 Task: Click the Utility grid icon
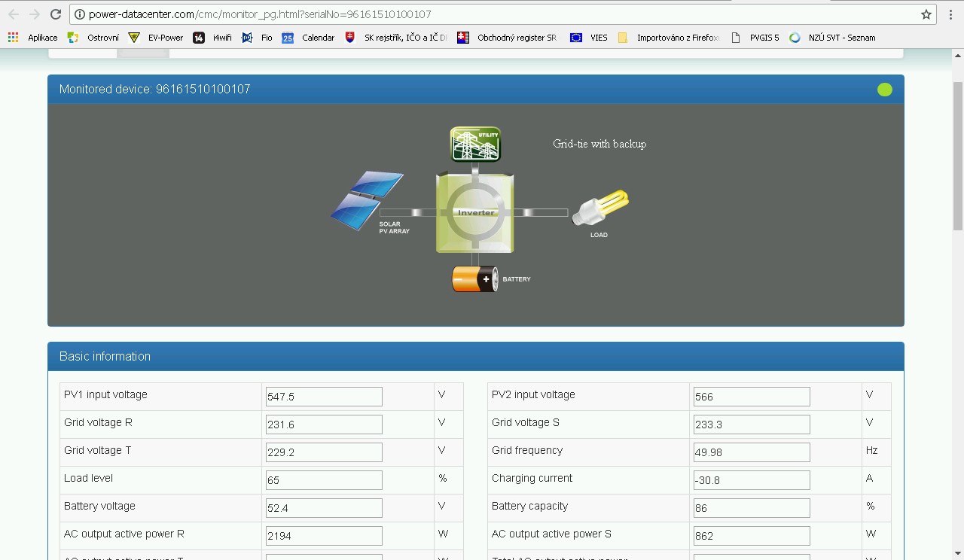(475, 144)
